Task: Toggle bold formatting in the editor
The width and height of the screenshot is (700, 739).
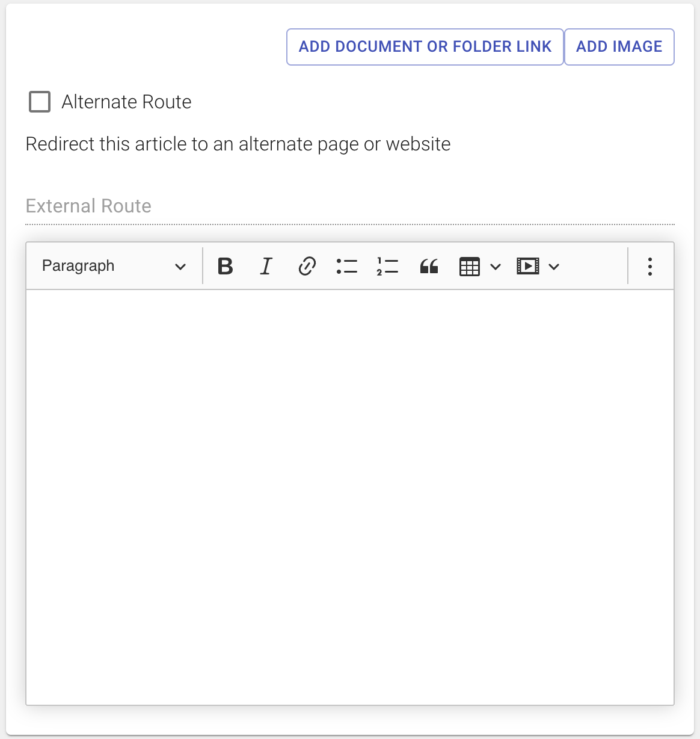Action: 226,266
